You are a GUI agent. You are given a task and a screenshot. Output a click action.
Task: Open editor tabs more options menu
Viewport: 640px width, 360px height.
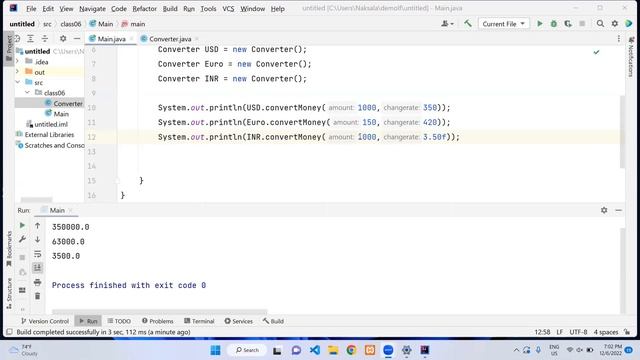pyautogui.click(x=619, y=38)
